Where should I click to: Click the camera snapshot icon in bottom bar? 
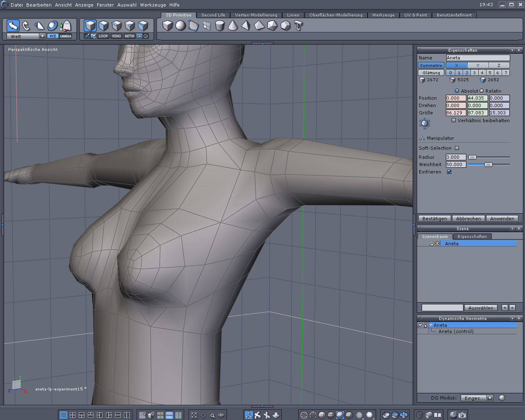point(462,415)
